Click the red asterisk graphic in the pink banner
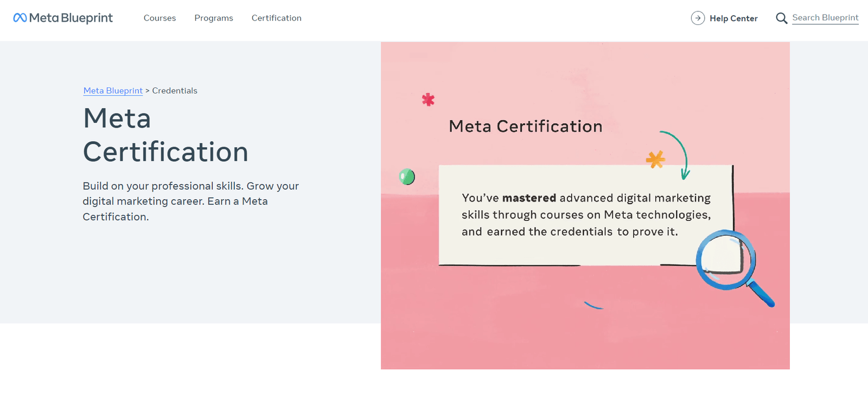This screenshot has width=868, height=398. 428,99
